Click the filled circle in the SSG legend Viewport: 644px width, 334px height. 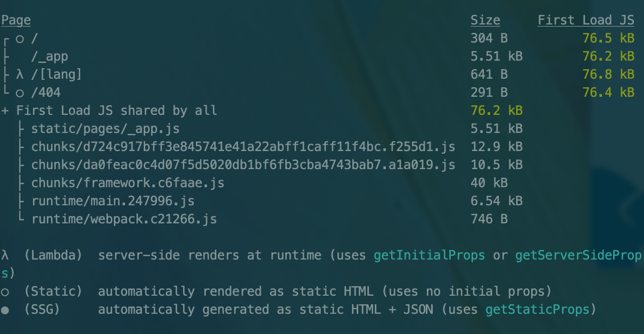[x=5, y=310]
